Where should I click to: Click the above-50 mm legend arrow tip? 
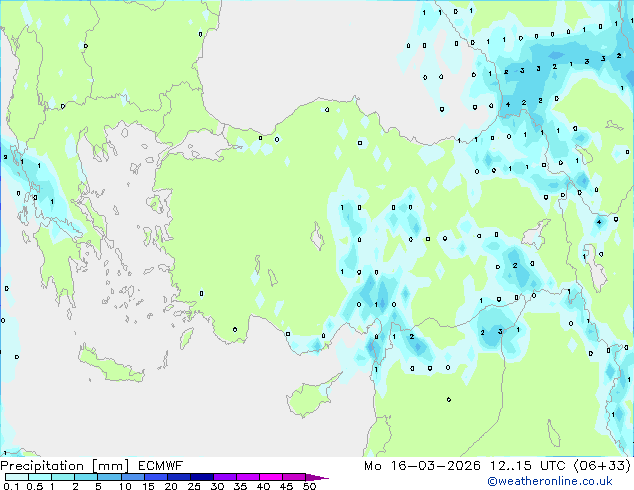[317, 477]
